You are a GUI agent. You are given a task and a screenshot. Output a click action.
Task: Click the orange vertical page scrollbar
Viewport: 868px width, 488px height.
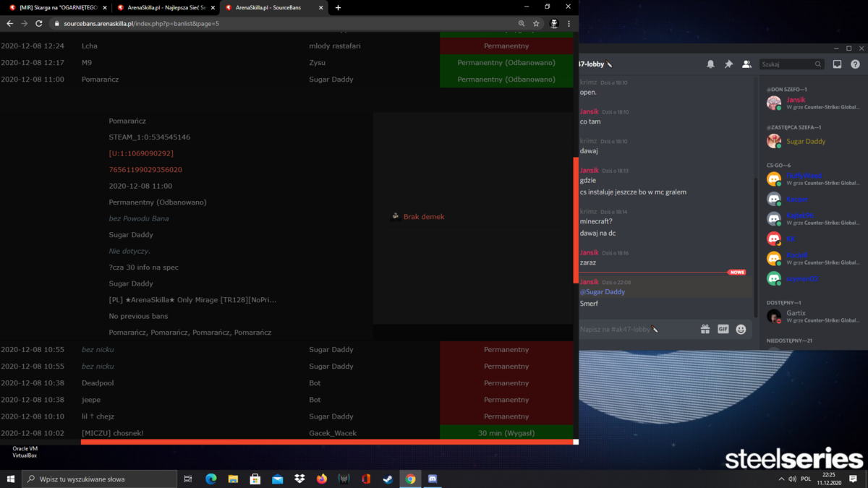click(576, 220)
